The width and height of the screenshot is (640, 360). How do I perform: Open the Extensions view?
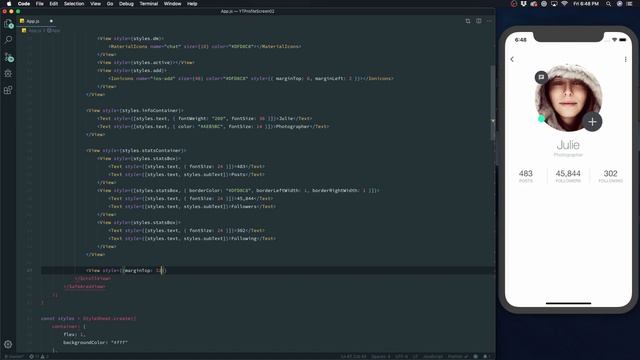8,90
